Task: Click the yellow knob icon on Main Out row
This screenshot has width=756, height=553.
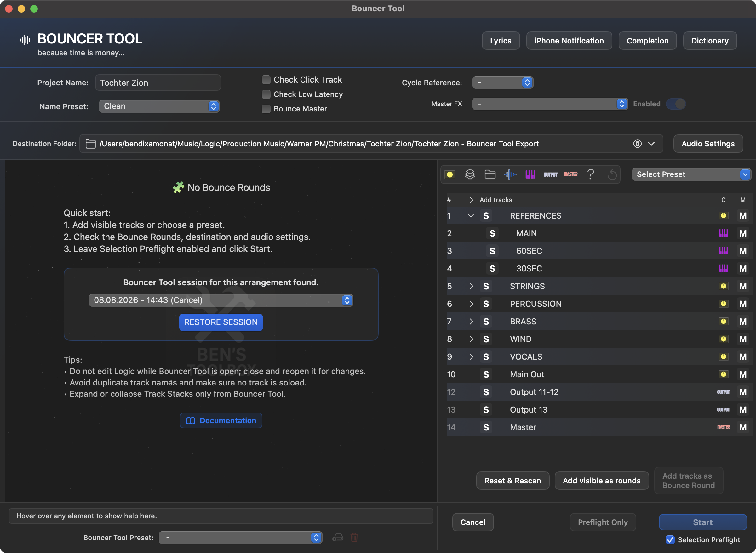Action: coord(723,374)
